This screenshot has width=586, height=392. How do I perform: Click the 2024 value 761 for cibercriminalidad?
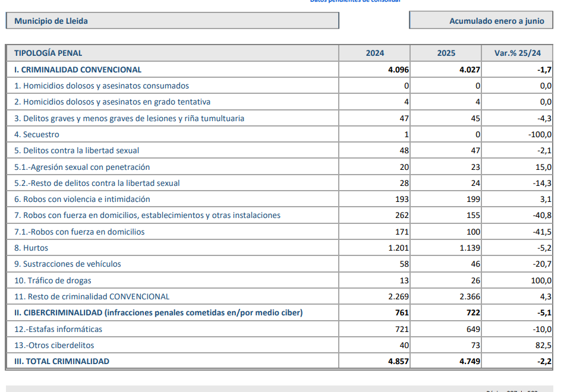click(x=402, y=312)
